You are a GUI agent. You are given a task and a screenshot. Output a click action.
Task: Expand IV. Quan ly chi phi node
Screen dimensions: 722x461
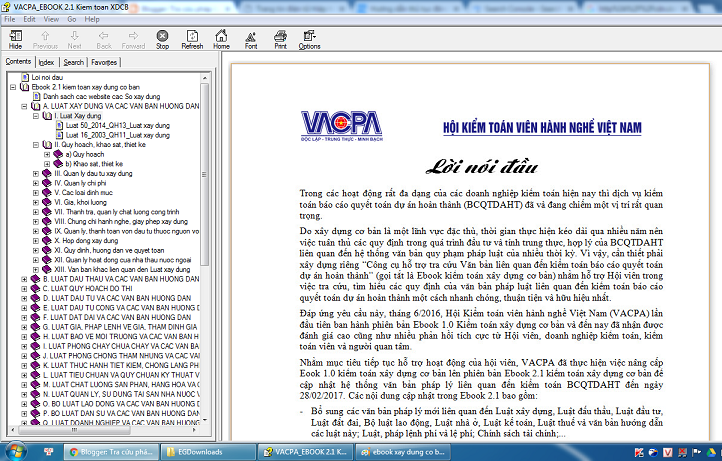(36, 183)
